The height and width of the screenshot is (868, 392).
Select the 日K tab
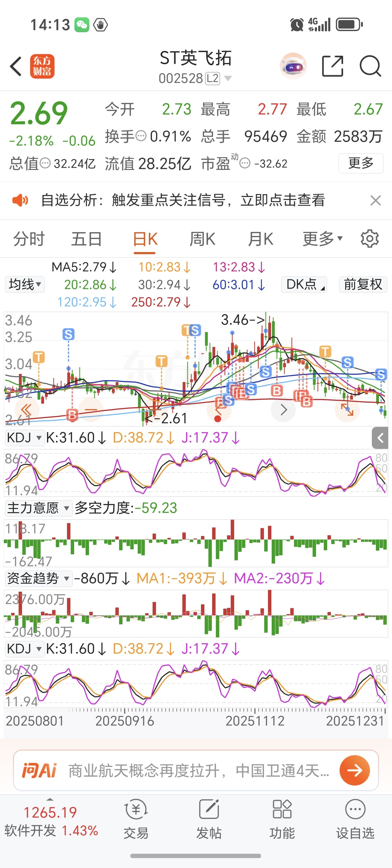(145, 239)
